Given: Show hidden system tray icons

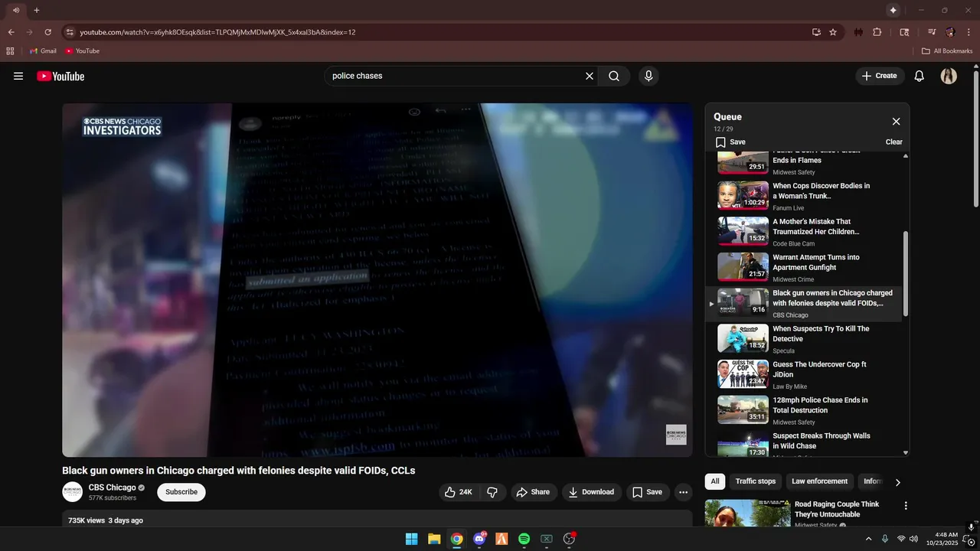Looking at the screenshot, I should 868,539.
